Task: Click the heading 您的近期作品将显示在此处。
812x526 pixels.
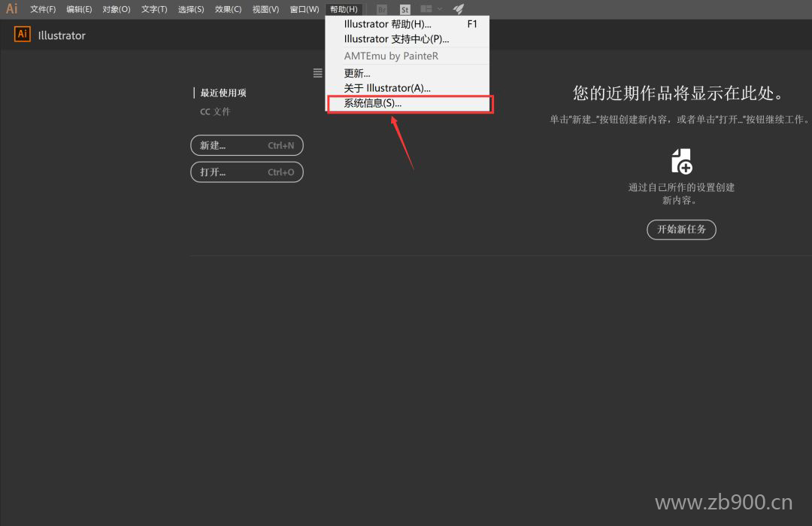Action: [678, 93]
